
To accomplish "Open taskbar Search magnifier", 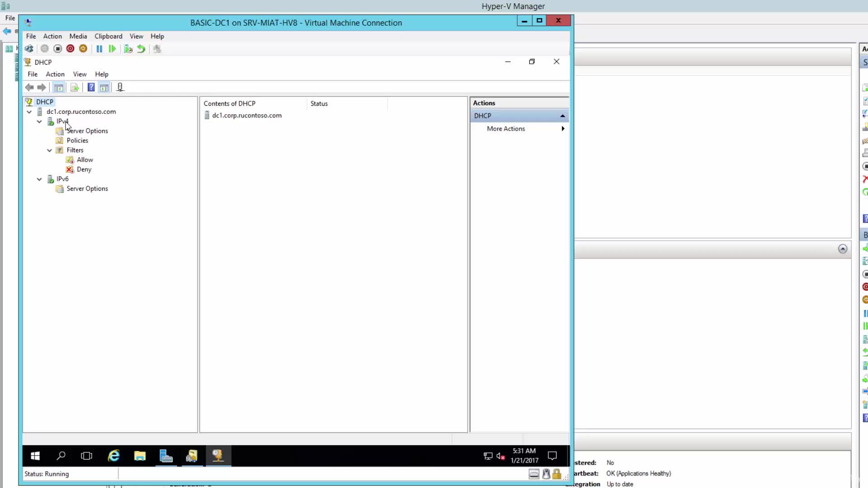I will (x=61, y=456).
